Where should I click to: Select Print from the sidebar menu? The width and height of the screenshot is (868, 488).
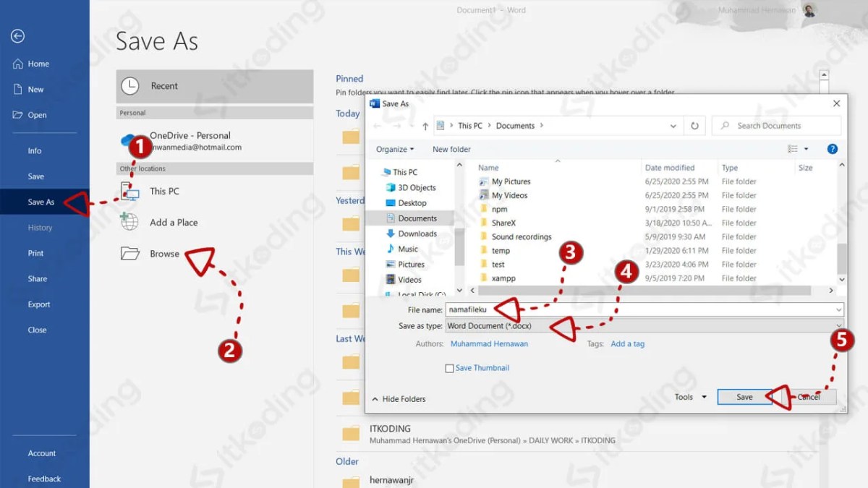tap(36, 253)
